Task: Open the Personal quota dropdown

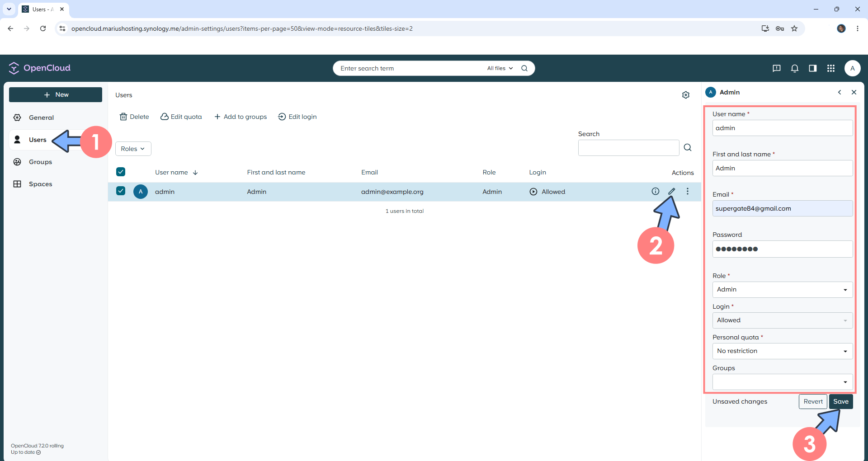Action: tap(783, 351)
